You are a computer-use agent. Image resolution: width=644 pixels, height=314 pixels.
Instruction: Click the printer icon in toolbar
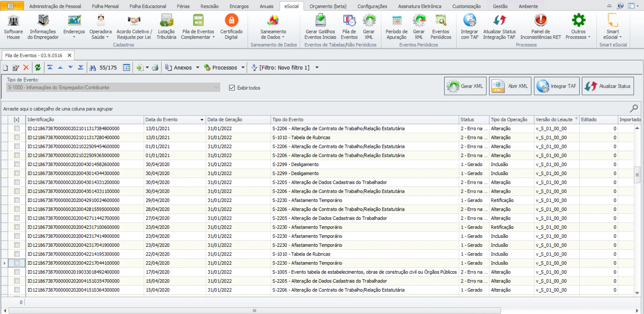tap(155, 68)
